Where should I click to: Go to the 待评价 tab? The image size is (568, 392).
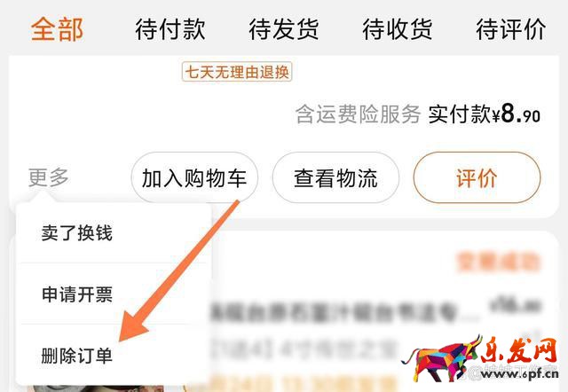[x=511, y=29]
